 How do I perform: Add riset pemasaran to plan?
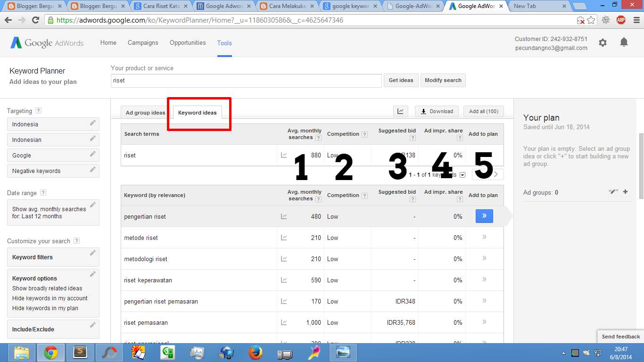coord(484,322)
